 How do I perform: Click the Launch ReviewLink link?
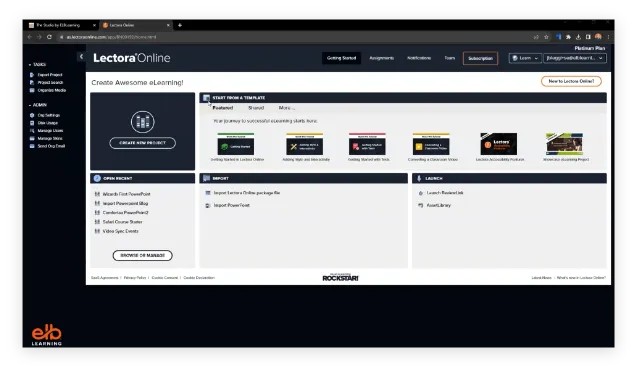[445, 193]
